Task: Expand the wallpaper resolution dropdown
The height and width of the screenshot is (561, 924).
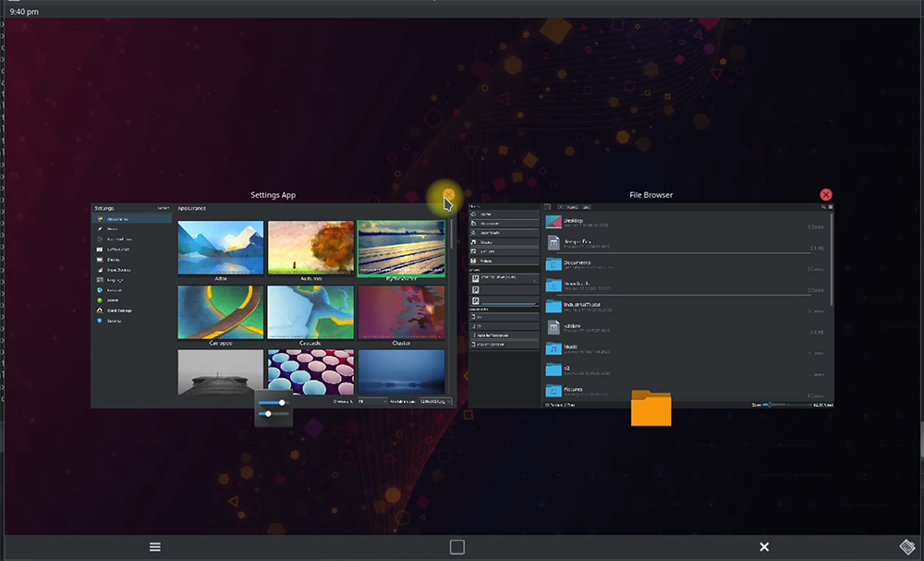Action: [435, 401]
